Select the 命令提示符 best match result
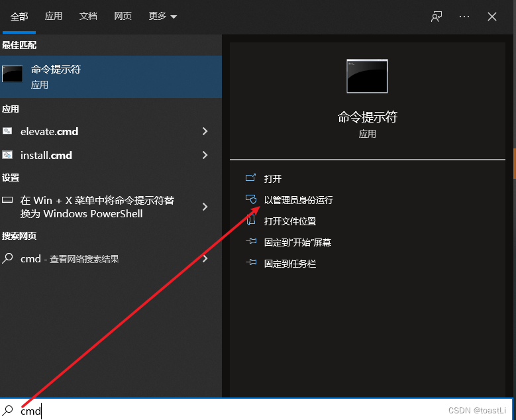The height and width of the screenshot is (420, 516). pos(111,77)
